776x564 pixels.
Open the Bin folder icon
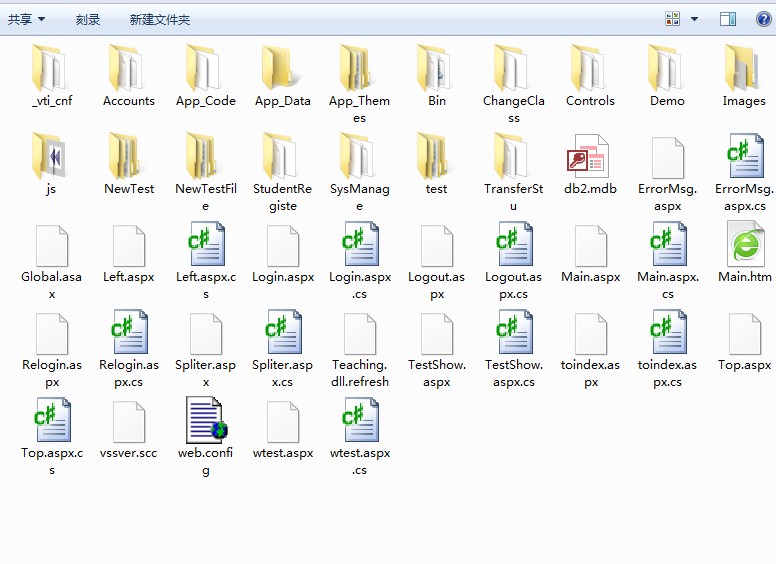436,68
